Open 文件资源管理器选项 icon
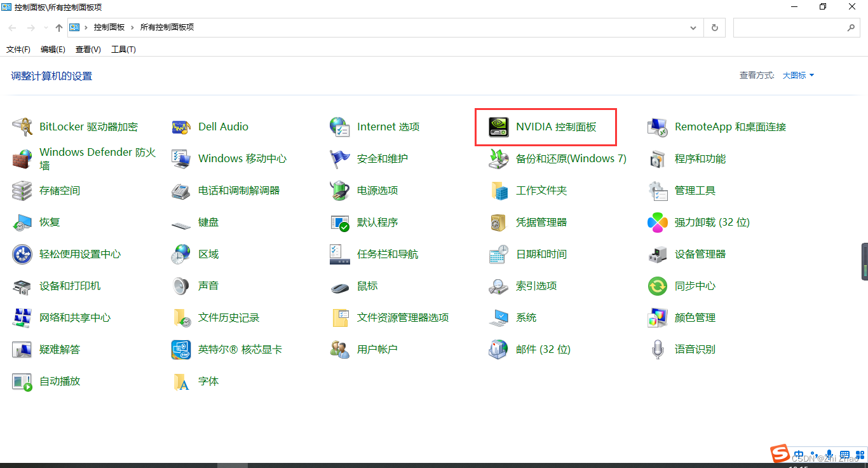 click(x=340, y=317)
